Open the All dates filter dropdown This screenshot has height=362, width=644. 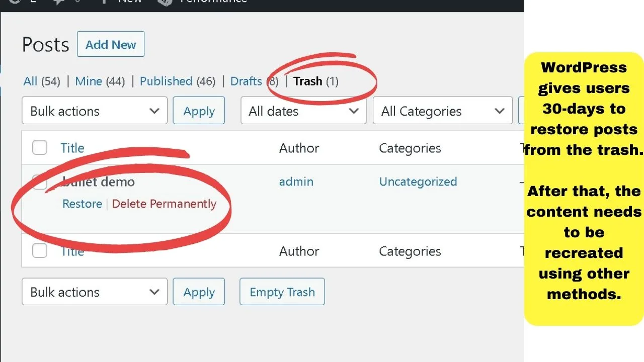click(303, 111)
